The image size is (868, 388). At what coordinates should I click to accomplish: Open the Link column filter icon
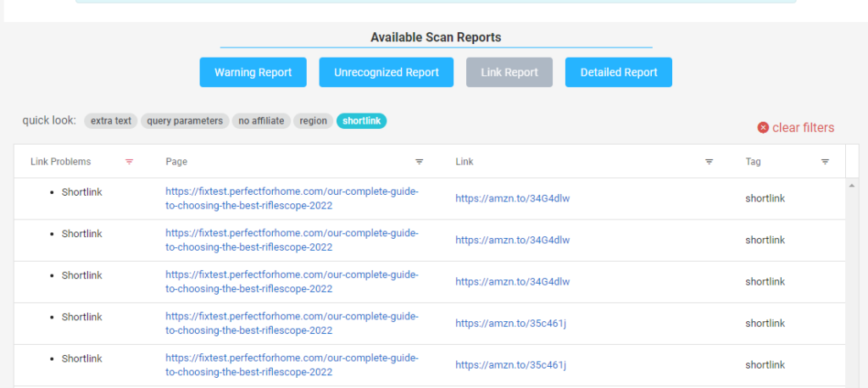[x=709, y=162]
